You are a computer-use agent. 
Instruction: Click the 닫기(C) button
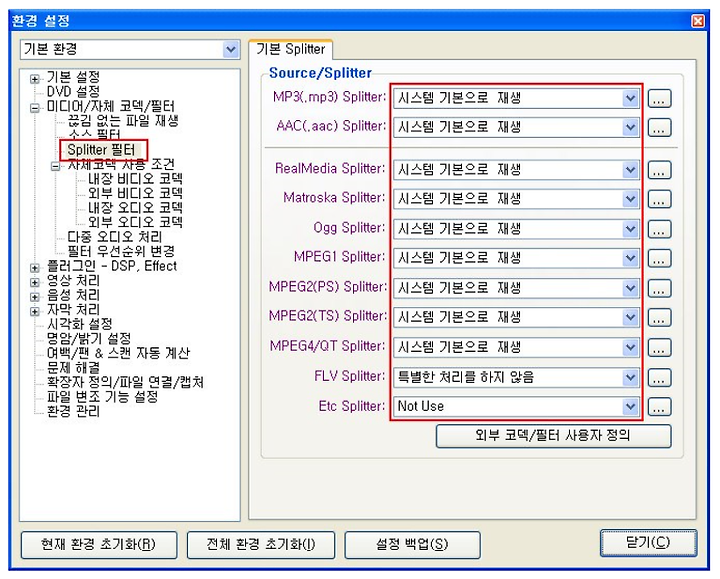pos(648,543)
